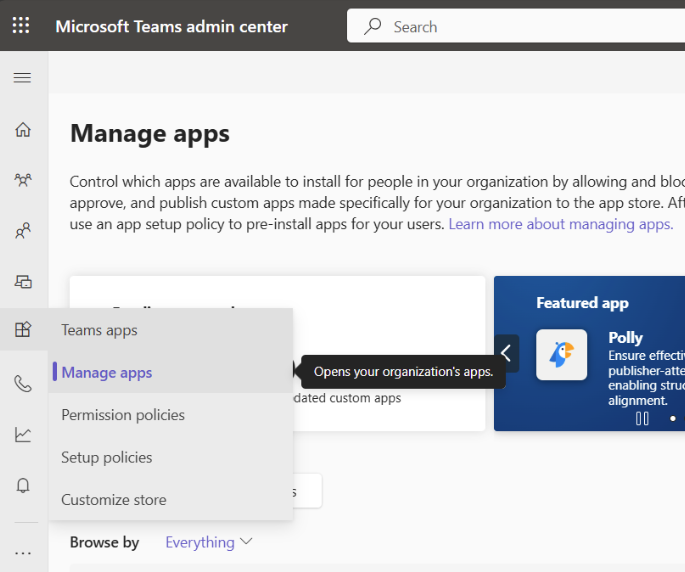Go to previous featured app slide
The image size is (685, 572).
coord(506,353)
